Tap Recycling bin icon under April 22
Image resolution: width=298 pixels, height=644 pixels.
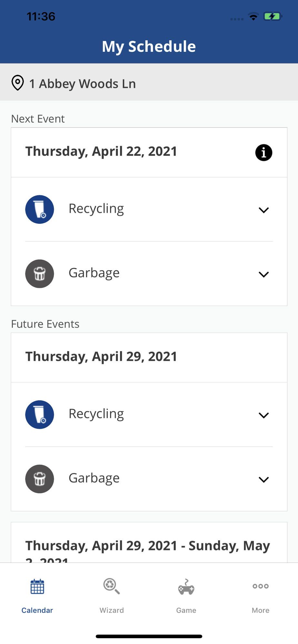coord(40,209)
